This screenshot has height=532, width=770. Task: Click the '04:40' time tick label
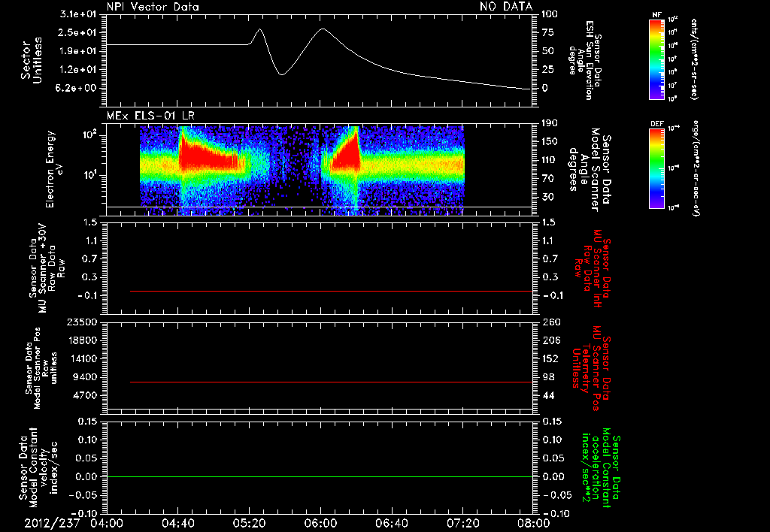click(x=177, y=523)
